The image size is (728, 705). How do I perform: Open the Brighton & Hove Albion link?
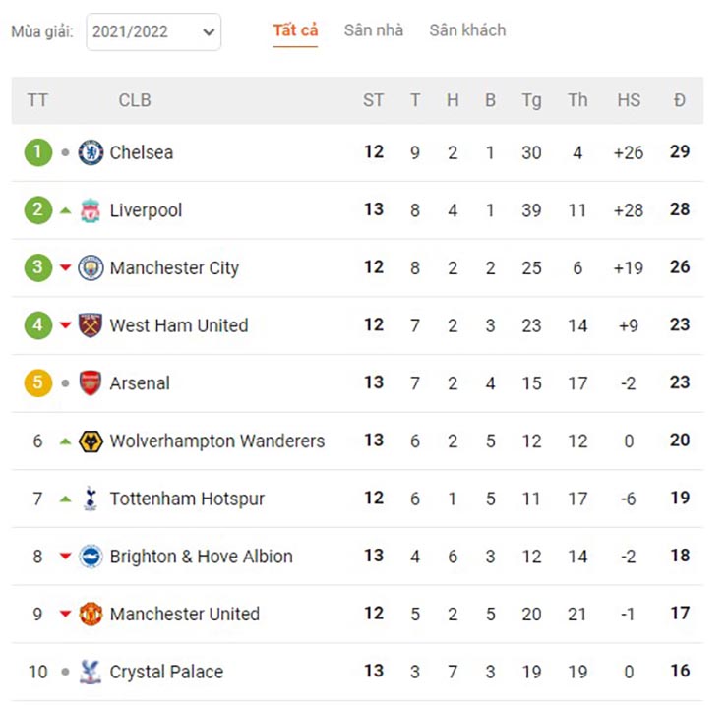(x=202, y=556)
